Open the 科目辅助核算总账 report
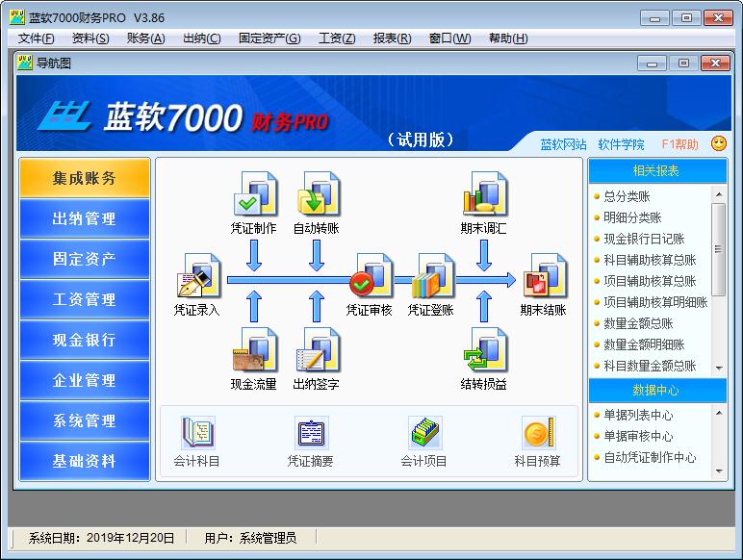Screen dimensions: 743x560 pos(650,260)
